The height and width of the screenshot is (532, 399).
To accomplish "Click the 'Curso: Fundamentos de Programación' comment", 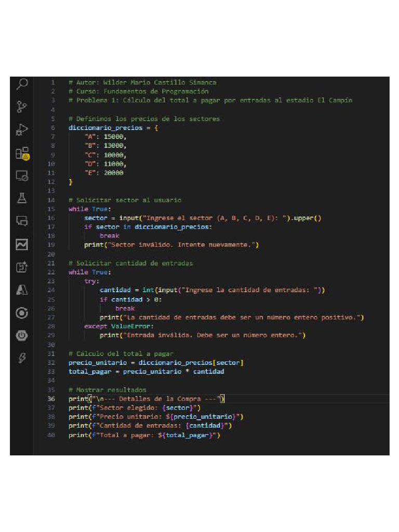I will tap(138, 91).
